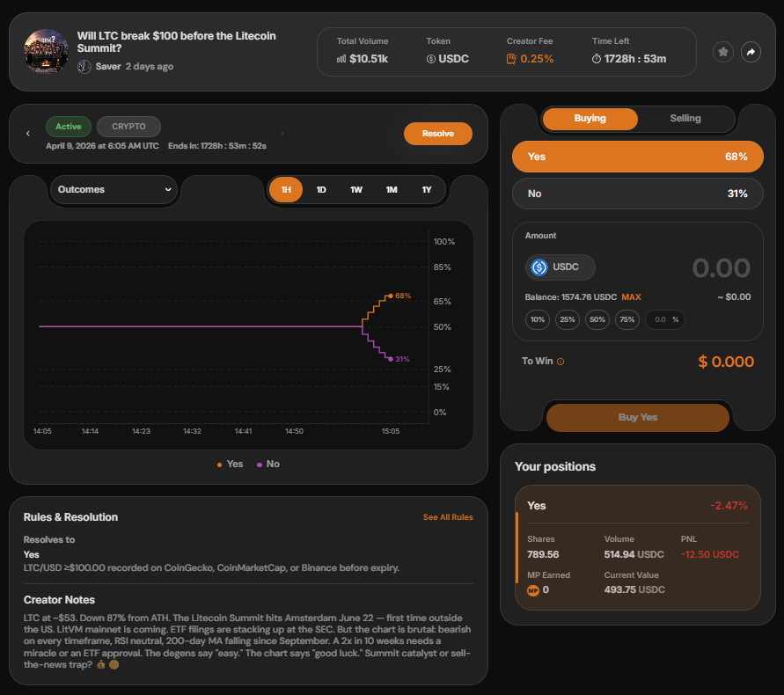The image size is (784, 695).
Task: Click the share arrow icon
Action: pyautogui.click(x=751, y=52)
